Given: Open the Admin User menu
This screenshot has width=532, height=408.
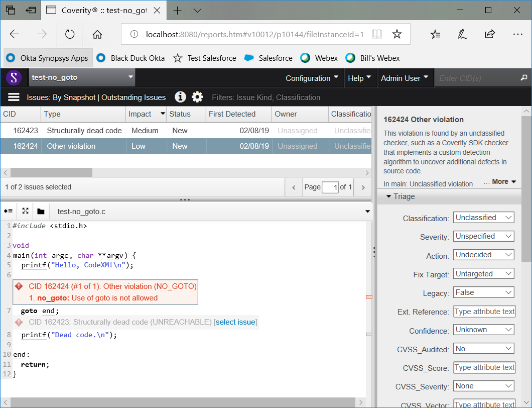Looking at the screenshot, I should (x=405, y=78).
